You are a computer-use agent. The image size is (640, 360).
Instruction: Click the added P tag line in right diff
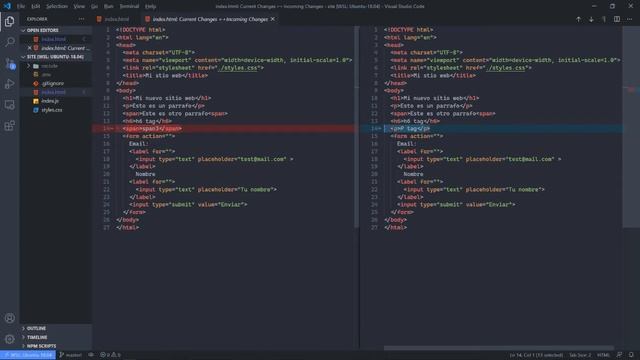[x=491, y=129]
